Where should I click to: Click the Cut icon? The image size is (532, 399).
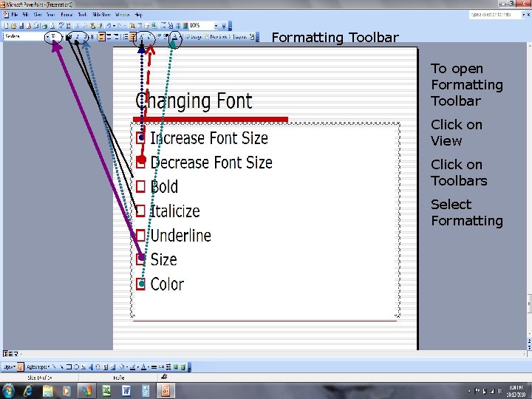78,26
